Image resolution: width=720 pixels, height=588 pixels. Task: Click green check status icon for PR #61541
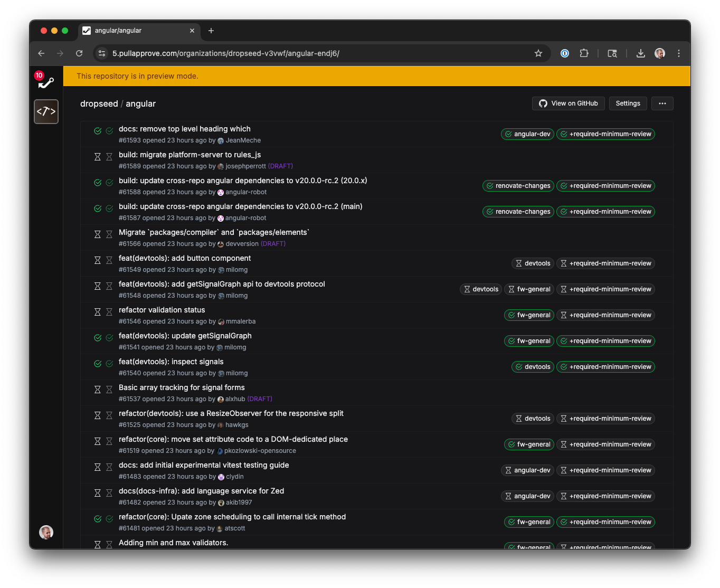point(98,338)
